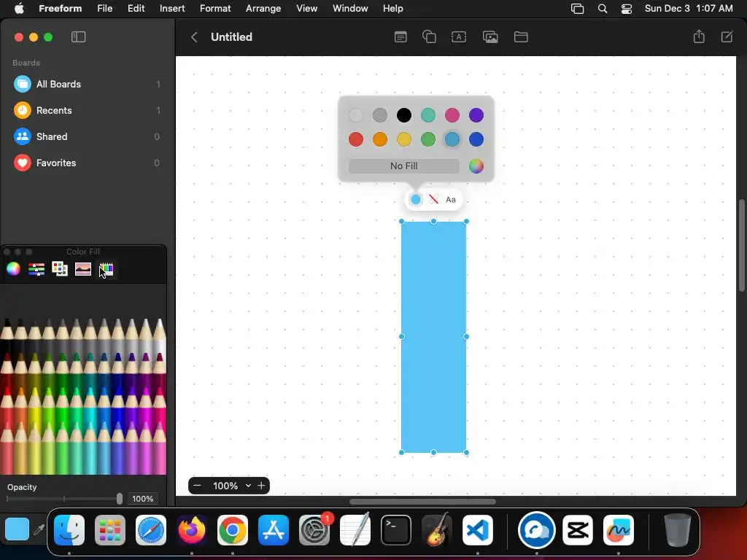Open the Help menu

point(392,8)
